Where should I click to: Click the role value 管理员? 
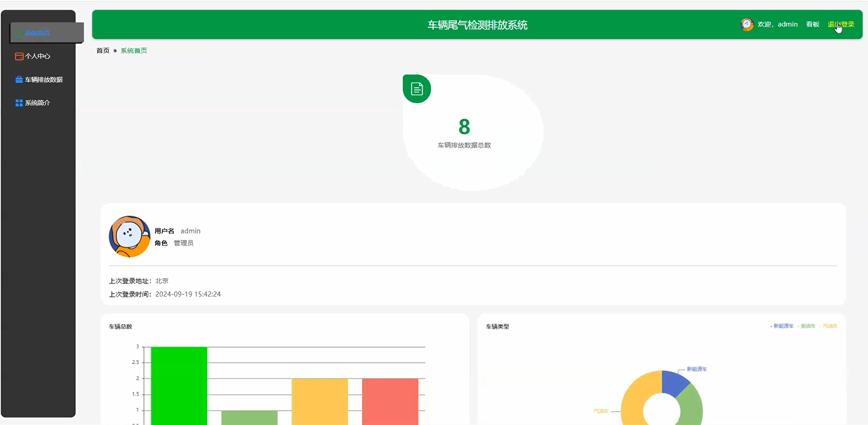(x=183, y=243)
